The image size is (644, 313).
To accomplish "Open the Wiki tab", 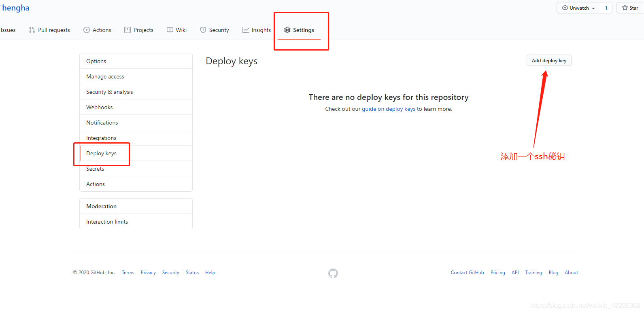I will coord(181,30).
